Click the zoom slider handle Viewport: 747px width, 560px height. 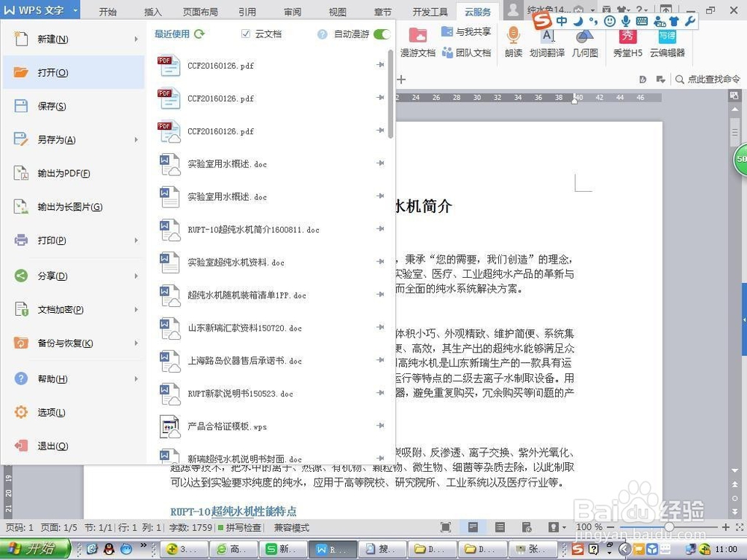[x=669, y=527]
